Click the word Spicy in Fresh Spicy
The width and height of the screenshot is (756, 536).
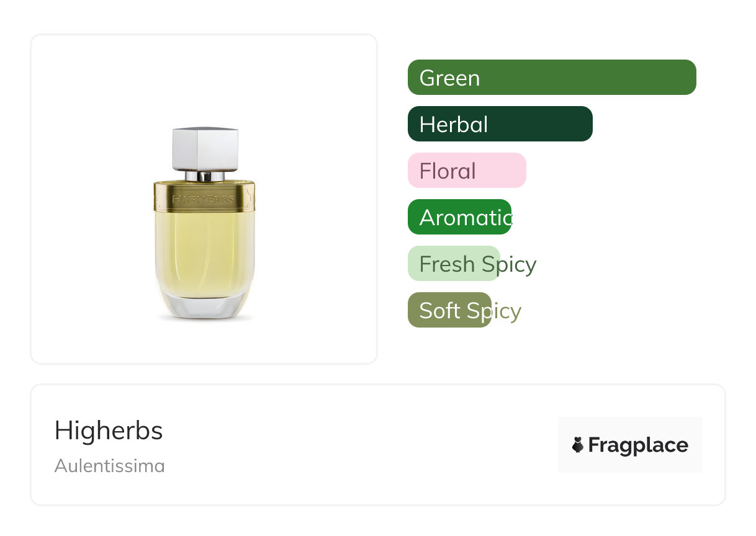pos(508,264)
